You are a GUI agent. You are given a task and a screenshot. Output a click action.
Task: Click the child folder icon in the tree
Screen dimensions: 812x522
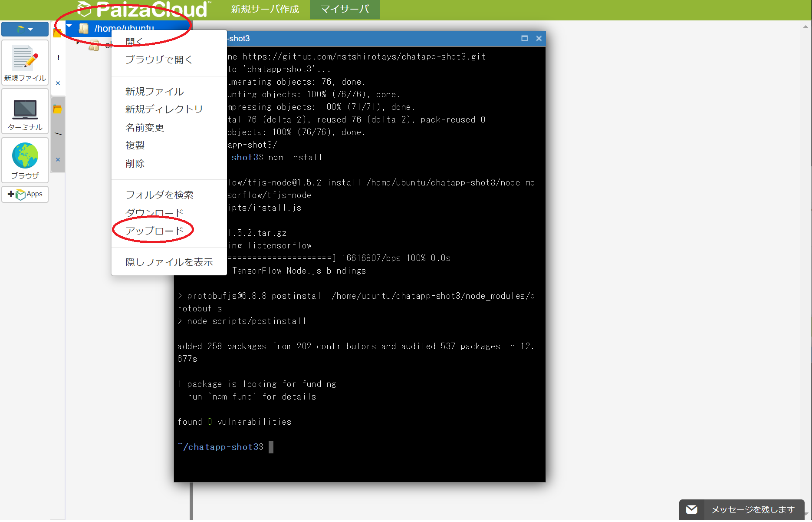point(94,45)
